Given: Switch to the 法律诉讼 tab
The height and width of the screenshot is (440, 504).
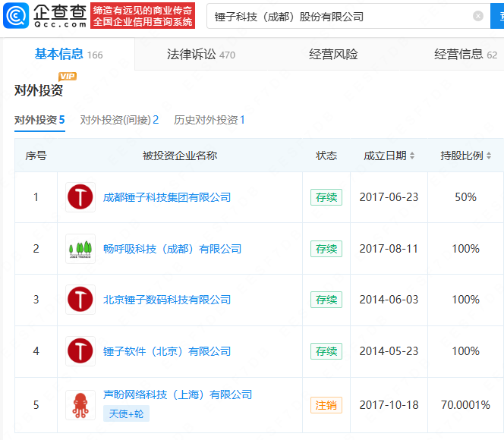Looking at the screenshot, I should pos(201,55).
